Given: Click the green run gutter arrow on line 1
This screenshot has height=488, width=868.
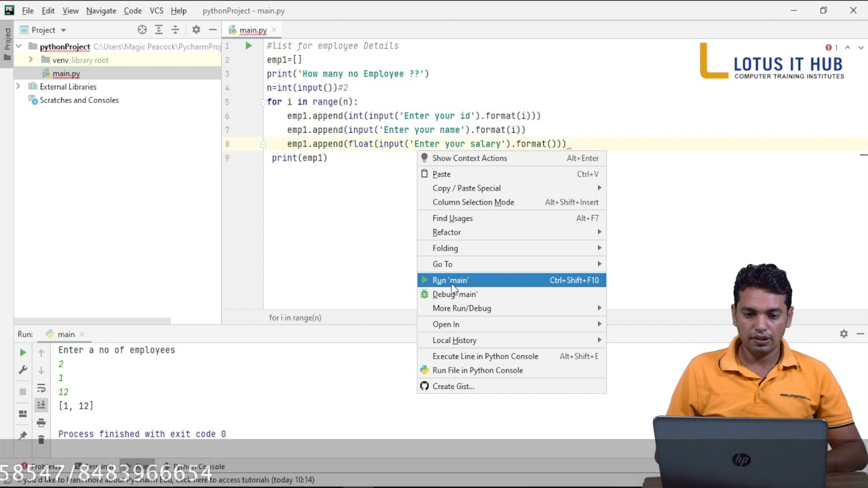Looking at the screenshot, I should (x=248, y=46).
